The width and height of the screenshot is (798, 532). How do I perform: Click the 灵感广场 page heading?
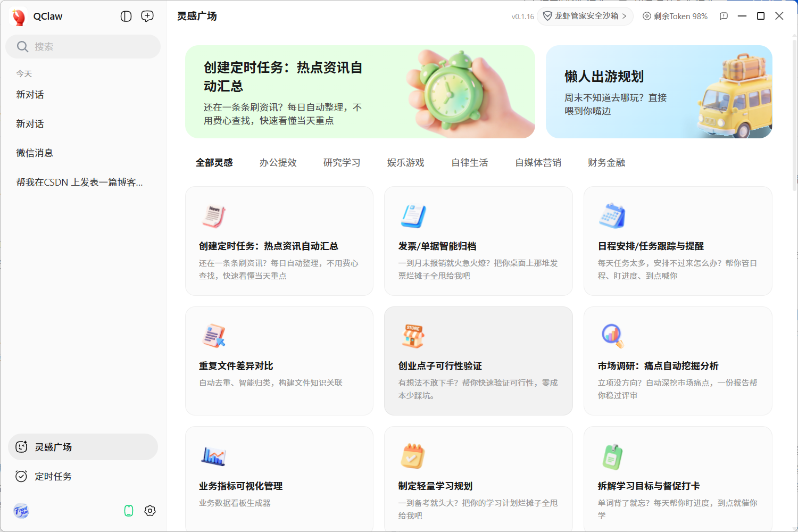pos(197,16)
